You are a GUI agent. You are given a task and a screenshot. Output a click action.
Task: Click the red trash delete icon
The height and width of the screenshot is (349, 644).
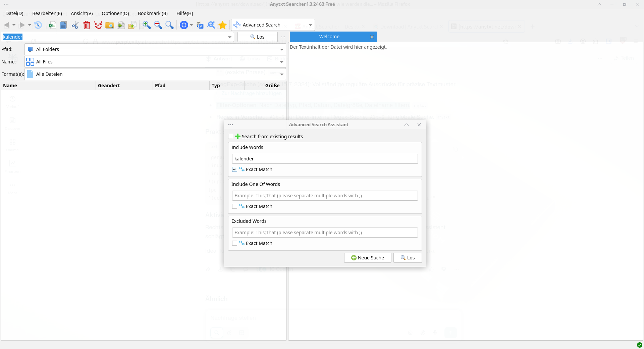pyautogui.click(x=87, y=25)
